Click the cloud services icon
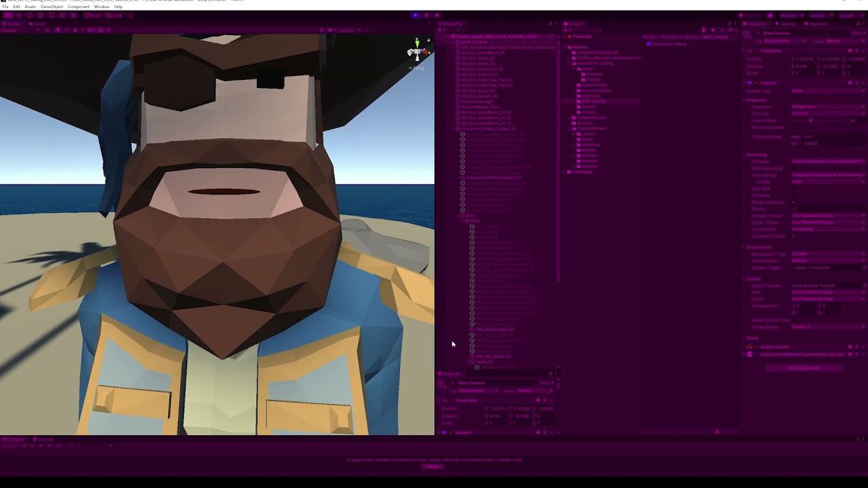Viewport: 868px width, 488px height. [x=770, y=15]
